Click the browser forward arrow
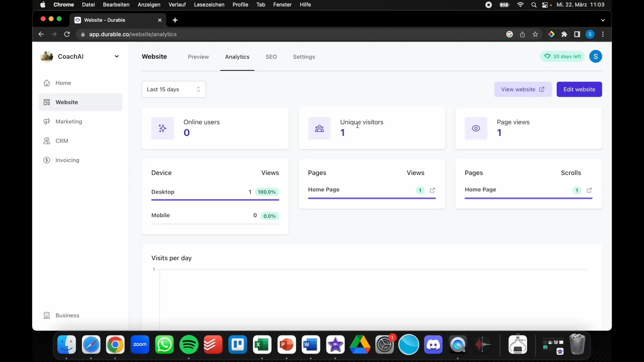Screen dimensions: 644x362 click(x=54, y=34)
